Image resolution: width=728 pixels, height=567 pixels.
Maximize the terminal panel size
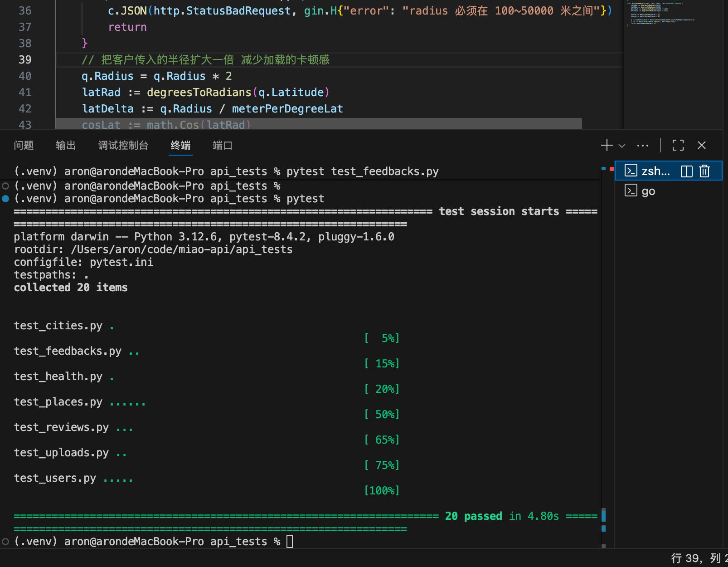[x=678, y=145]
